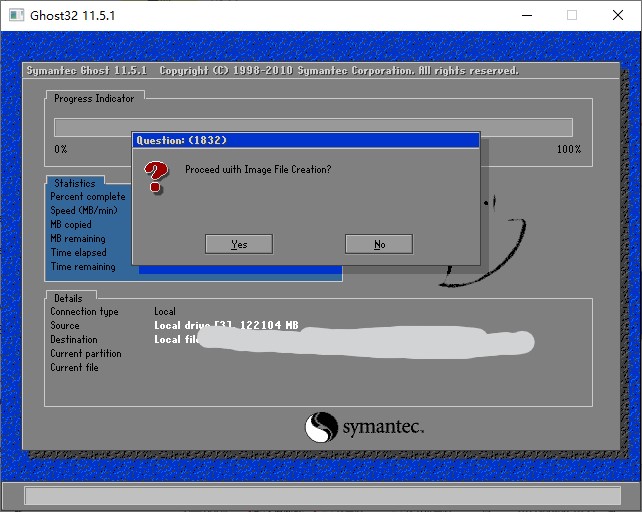Screen dimensions: 642x512
Task: Click the 'Proceed with Image File Creation?' text
Action: pos(258,170)
